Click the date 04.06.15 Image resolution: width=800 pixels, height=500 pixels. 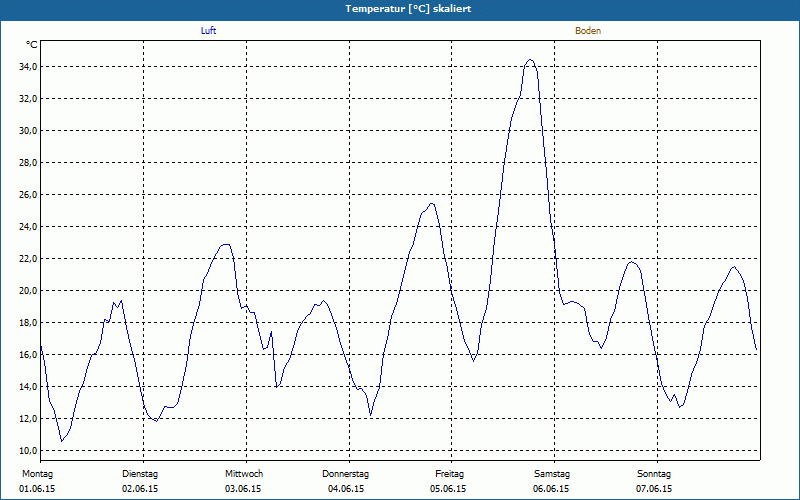pos(346,489)
